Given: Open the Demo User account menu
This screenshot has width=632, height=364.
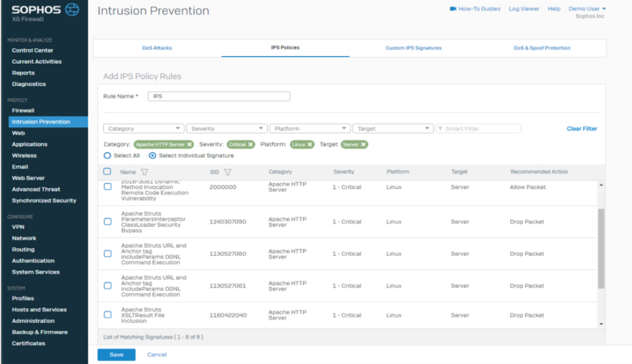Looking at the screenshot, I should [587, 9].
